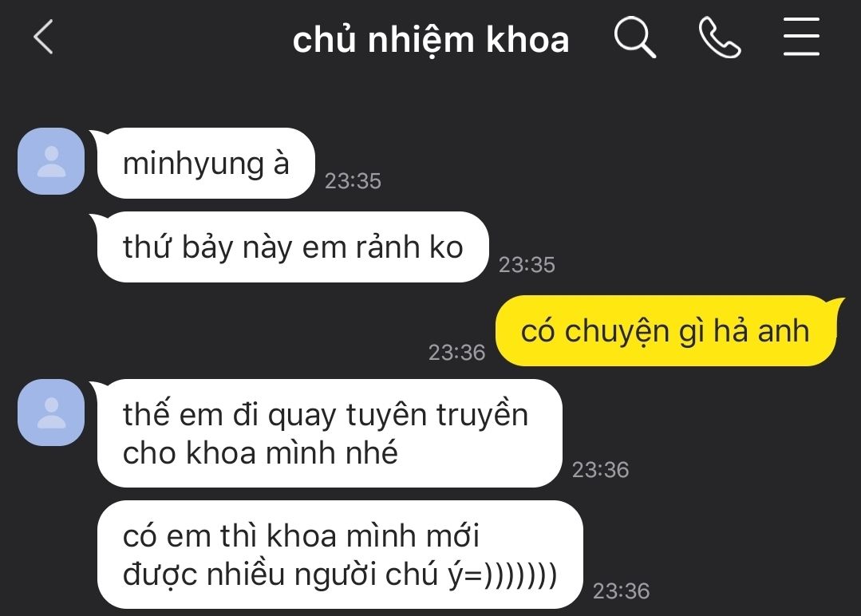Tap the back arrow to leave the chat
Screen dimensions: 861x616
tap(43, 37)
